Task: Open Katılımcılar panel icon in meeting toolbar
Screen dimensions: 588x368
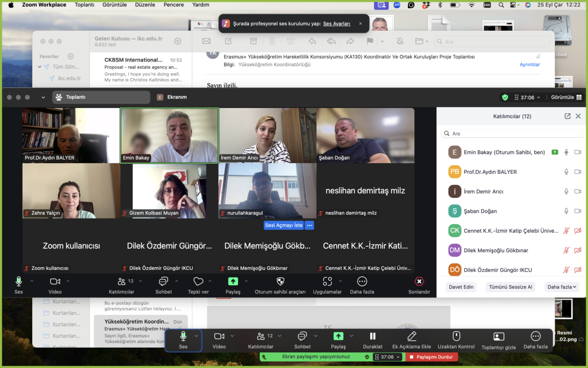Action: (122, 282)
